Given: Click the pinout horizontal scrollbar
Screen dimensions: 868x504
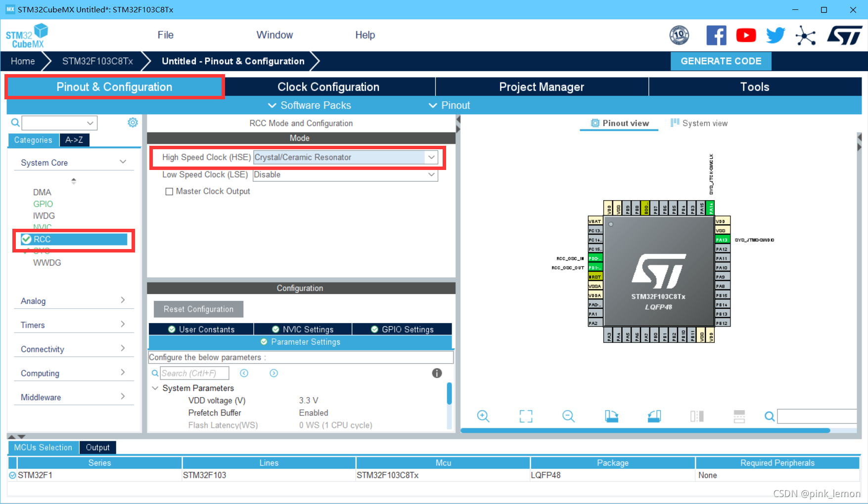Looking at the screenshot, I should pos(645,430).
